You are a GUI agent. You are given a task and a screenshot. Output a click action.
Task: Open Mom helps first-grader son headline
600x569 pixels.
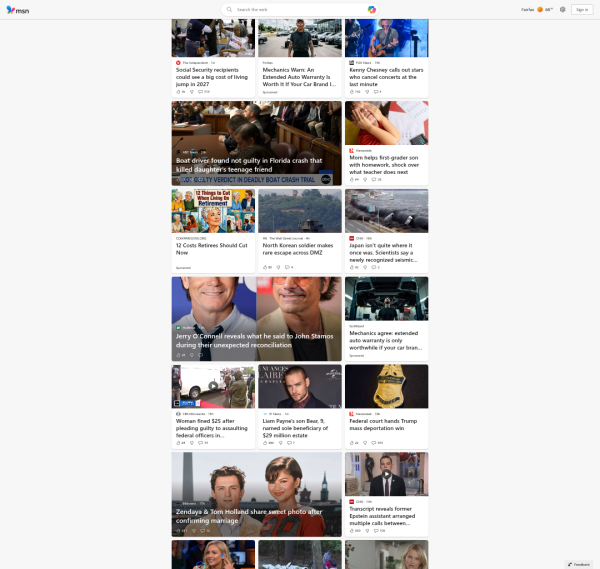(x=384, y=165)
